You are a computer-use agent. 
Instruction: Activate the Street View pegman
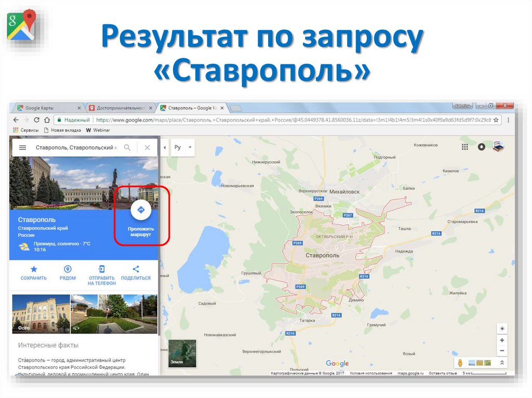coord(460,363)
